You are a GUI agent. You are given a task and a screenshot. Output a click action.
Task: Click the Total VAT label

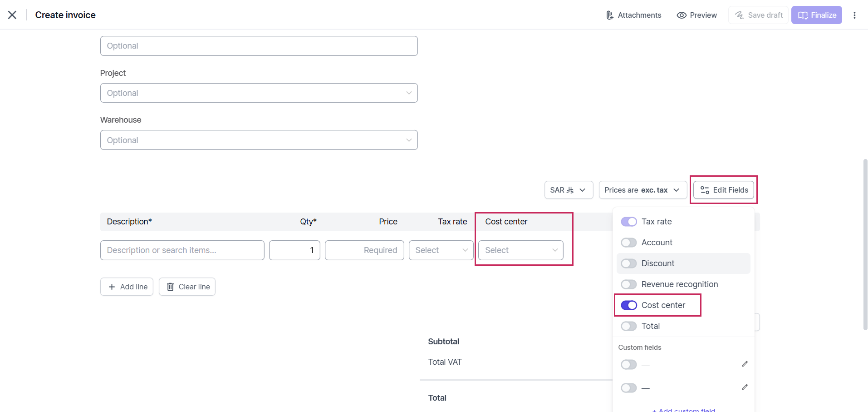coord(445,362)
